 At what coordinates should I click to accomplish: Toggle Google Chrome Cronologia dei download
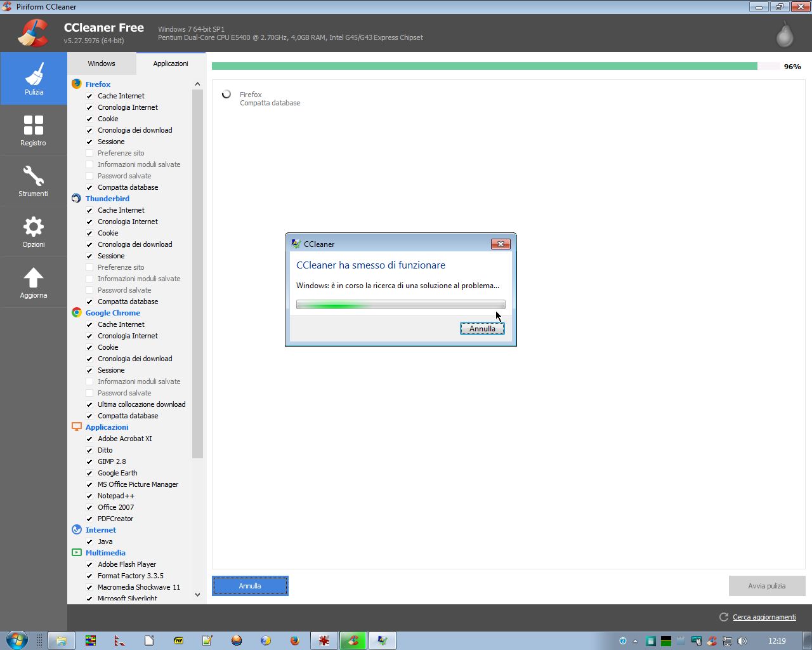89,359
